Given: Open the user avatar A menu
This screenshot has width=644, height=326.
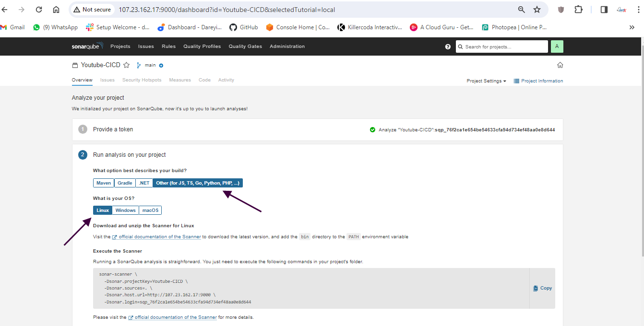Looking at the screenshot, I should (x=557, y=47).
